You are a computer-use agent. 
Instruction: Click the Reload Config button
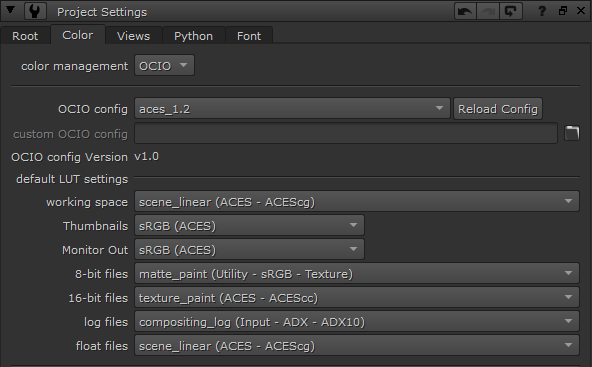coord(498,109)
